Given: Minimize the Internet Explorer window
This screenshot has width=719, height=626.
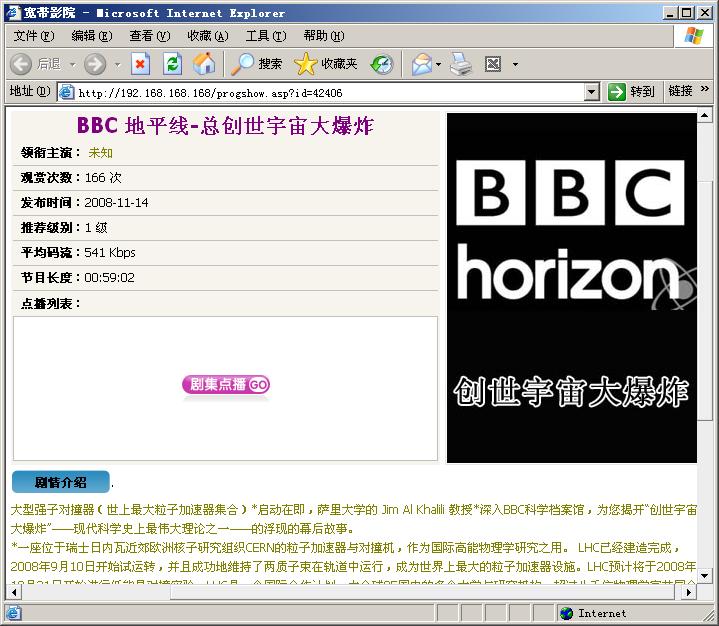Looking at the screenshot, I should 670,13.
